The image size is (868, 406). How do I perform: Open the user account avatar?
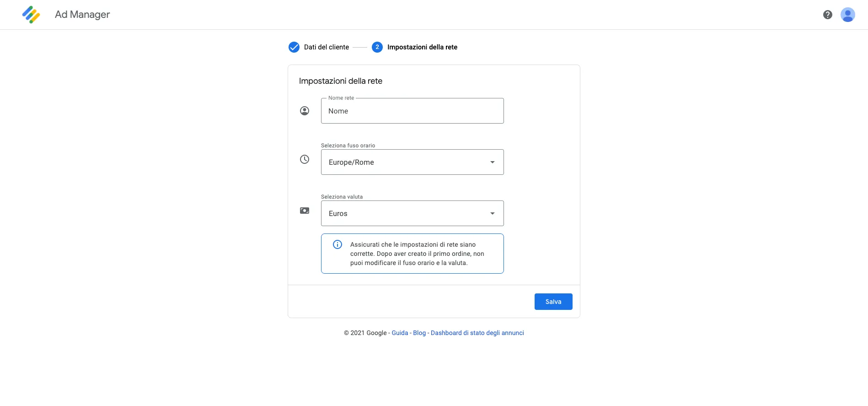[x=847, y=15]
